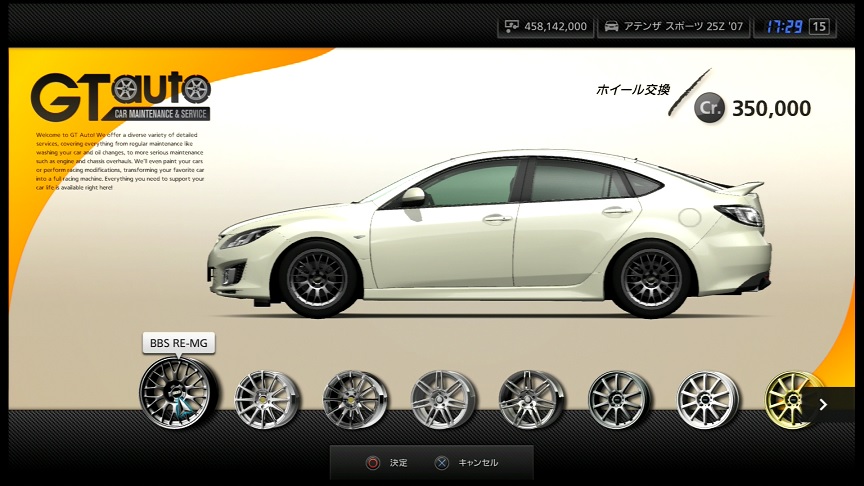Click the car icon in status bar

(x=611, y=26)
